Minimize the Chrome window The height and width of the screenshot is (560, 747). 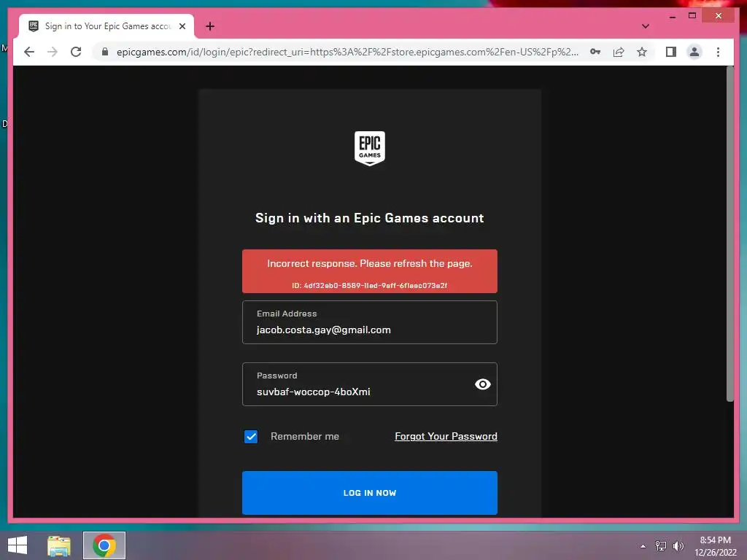click(672, 16)
